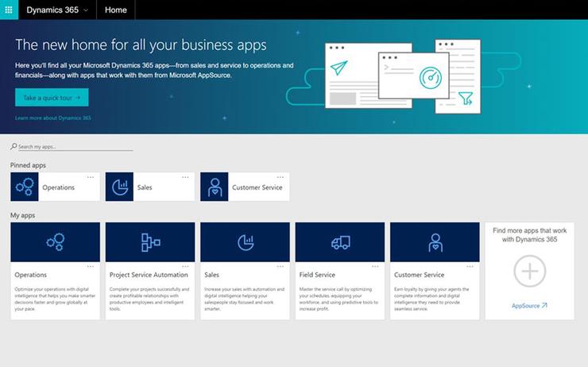The height and width of the screenshot is (367, 588).
Task: Open ellipsis menu on Project Service Automation card
Action: click(185, 267)
